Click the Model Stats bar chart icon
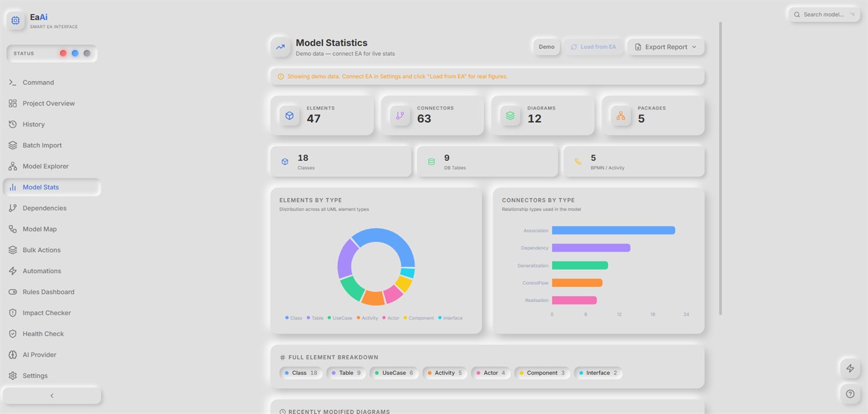 coord(12,187)
